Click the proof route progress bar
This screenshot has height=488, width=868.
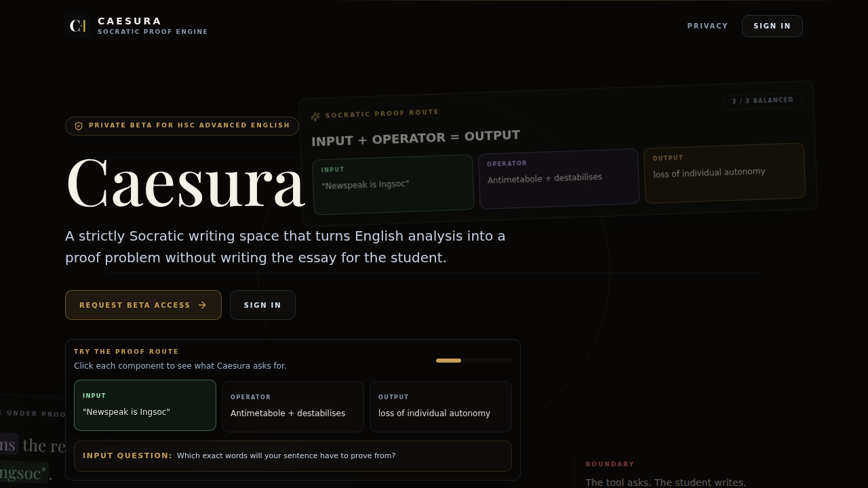473,361
